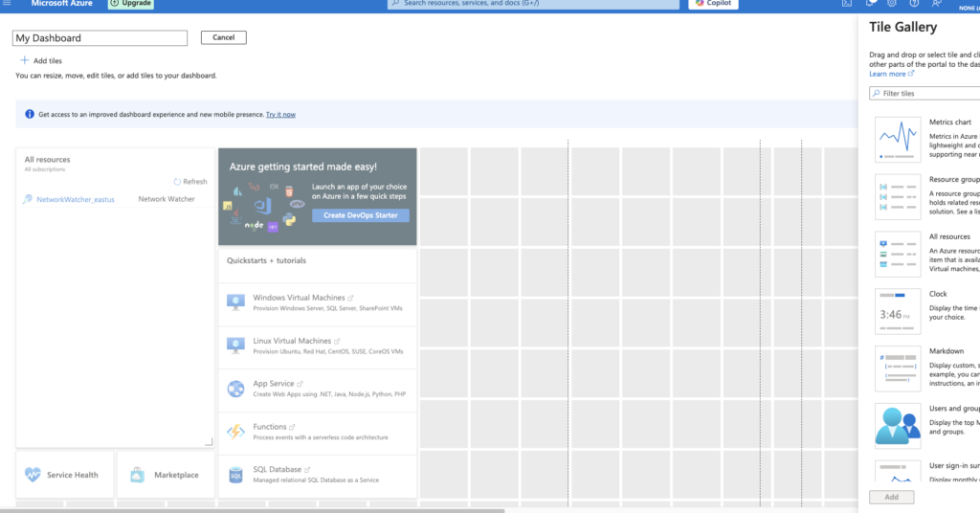Click the Linux Virtual Machines monitor icon
Image resolution: width=980 pixels, height=513 pixels.
coord(235,346)
